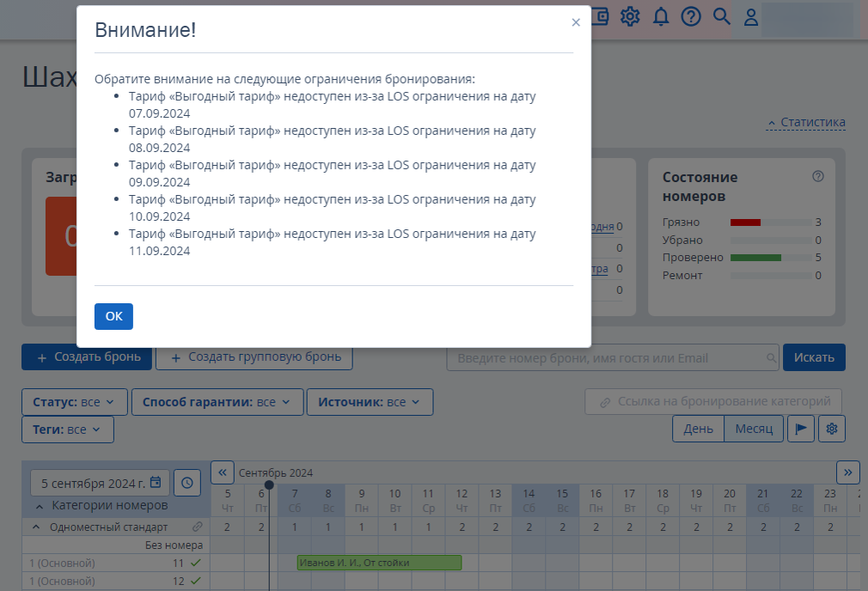Click Создать бронь button
868x591 pixels.
point(87,357)
